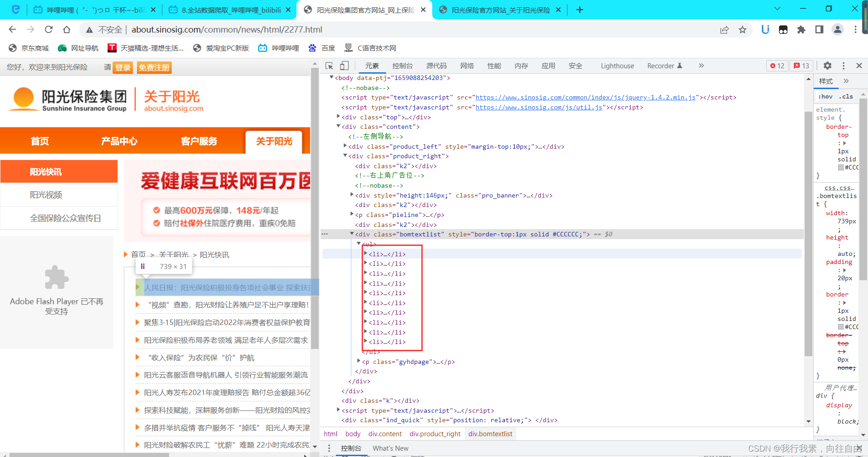Open util.js script source link

(x=539, y=107)
